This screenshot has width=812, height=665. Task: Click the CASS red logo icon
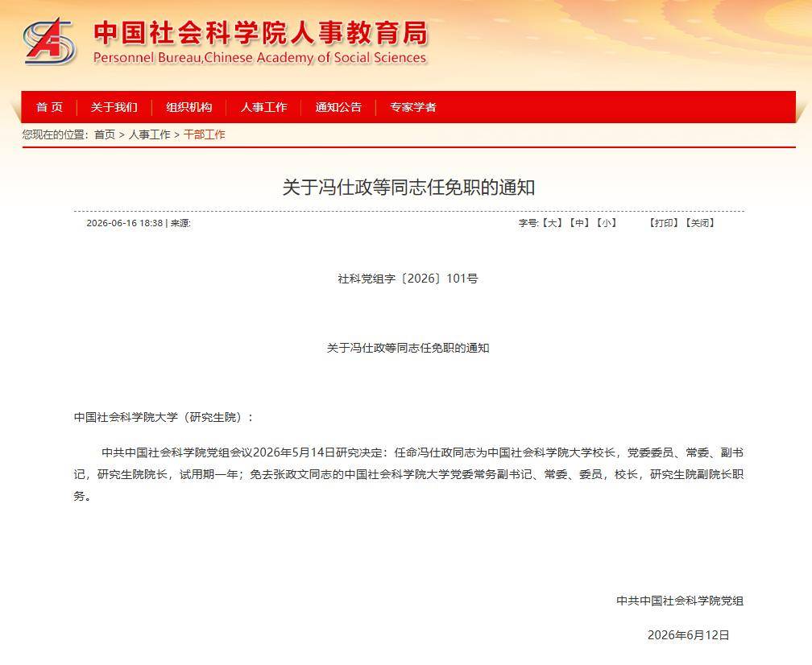coord(49,41)
